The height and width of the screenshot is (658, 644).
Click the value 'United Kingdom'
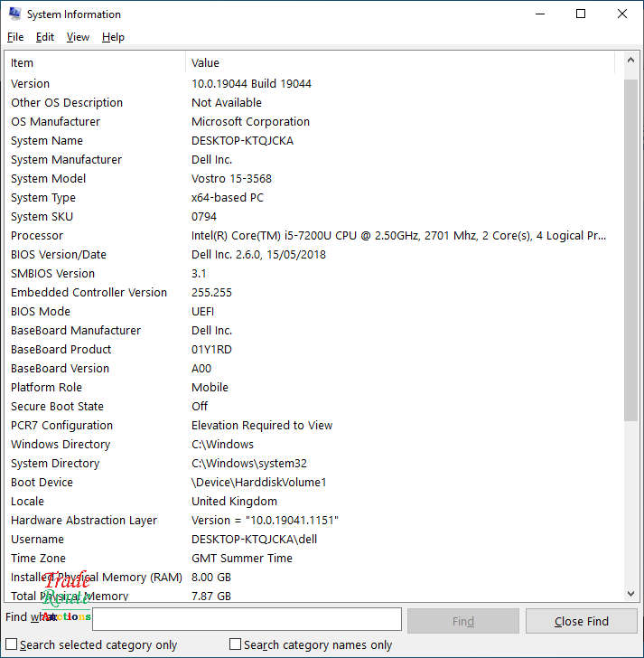click(234, 502)
